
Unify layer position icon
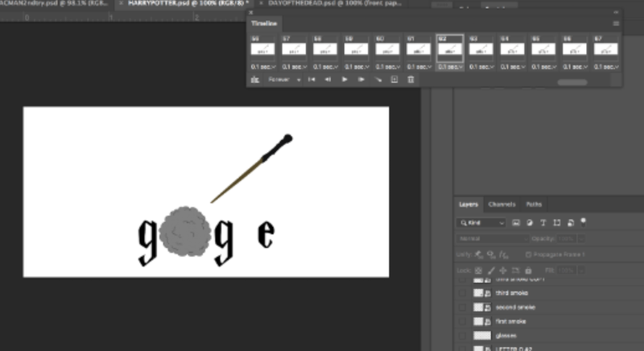pos(479,255)
